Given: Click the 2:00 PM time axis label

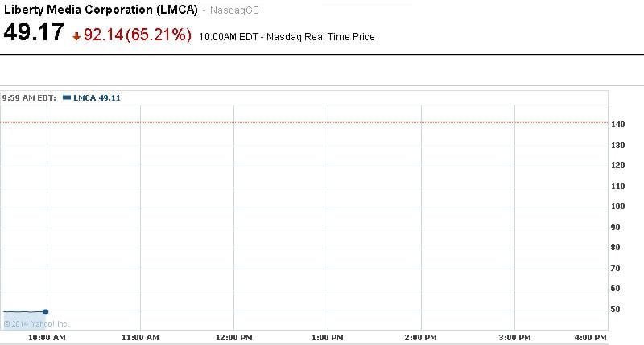Looking at the screenshot, I should click(x=421, y=337).
